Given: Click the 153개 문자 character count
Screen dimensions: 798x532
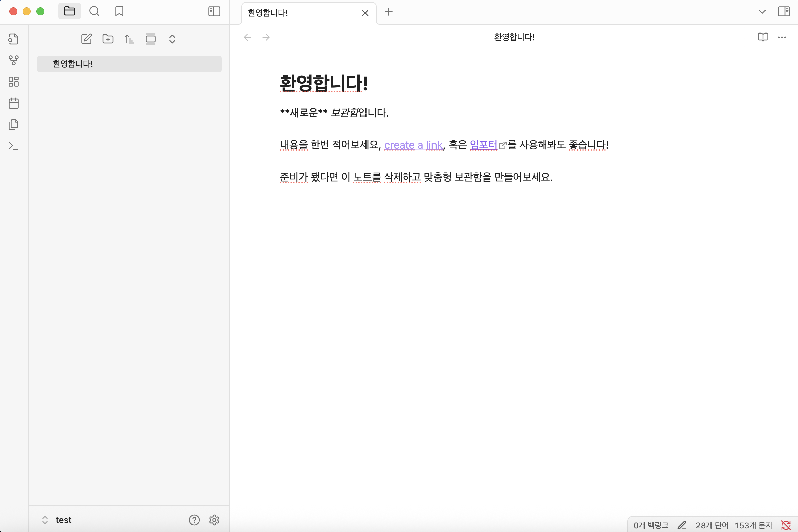Looking at the screenshot, I should click(x=753, y=525).
